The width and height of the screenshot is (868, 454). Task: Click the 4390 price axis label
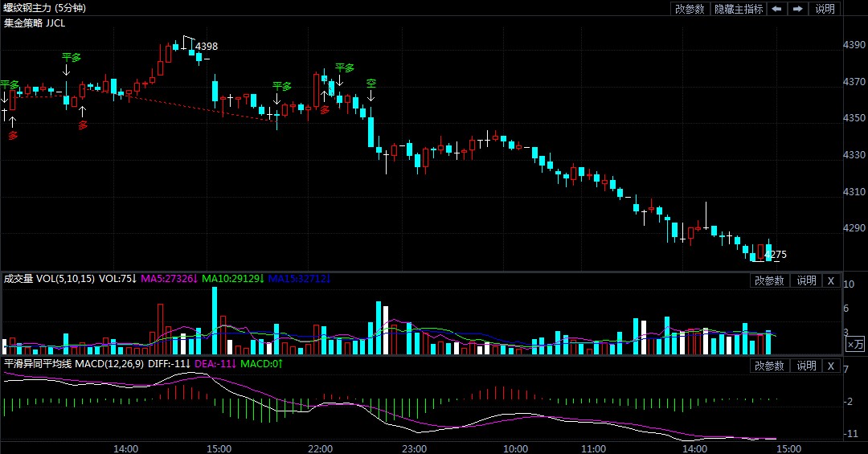[854, 45]
